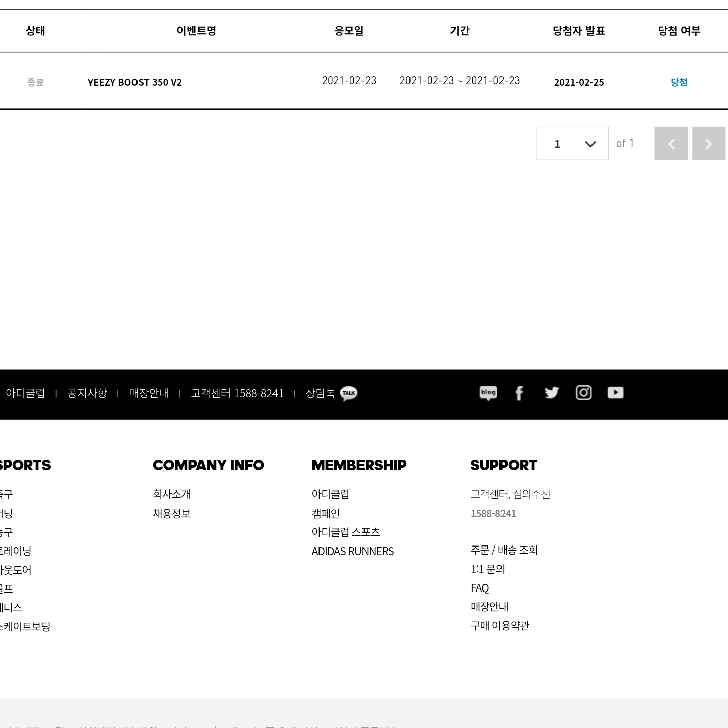
Task: Open 스케이트보딩 under Sports
Action: 25,627
